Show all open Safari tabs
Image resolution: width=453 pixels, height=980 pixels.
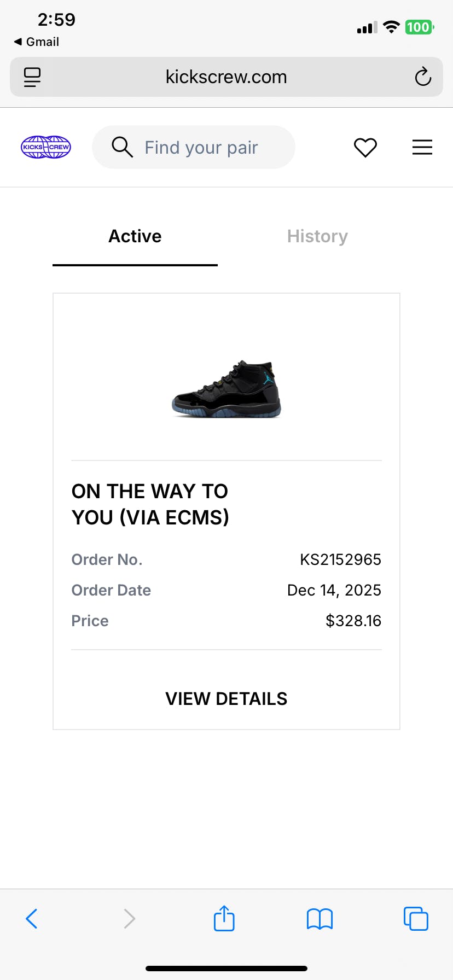click(x=416, y=919)
